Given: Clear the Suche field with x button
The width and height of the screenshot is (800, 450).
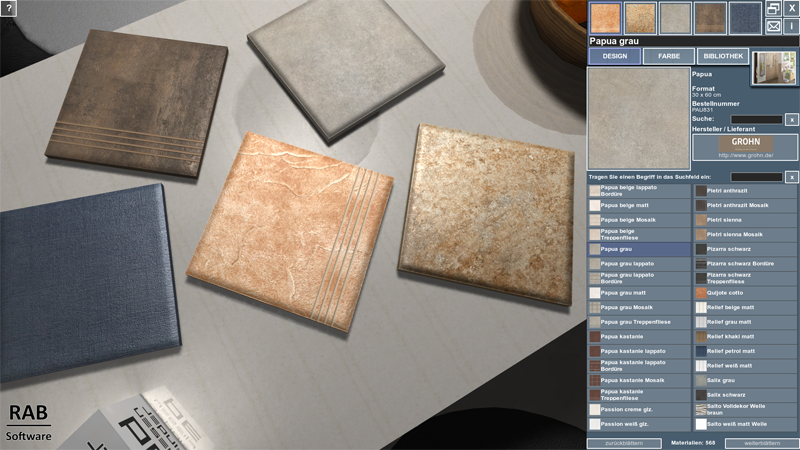Looking at the screenshot, I should [792, 119].
